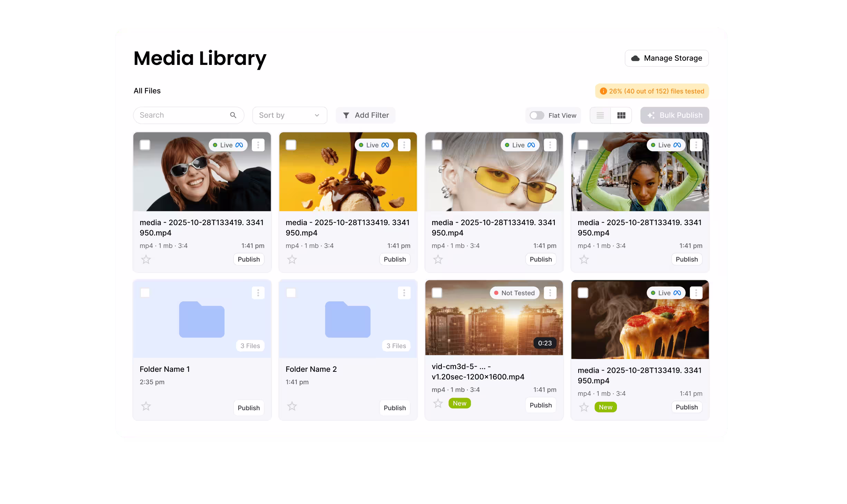Select checkbox on yellow glasses video

[x=437, y=145]
